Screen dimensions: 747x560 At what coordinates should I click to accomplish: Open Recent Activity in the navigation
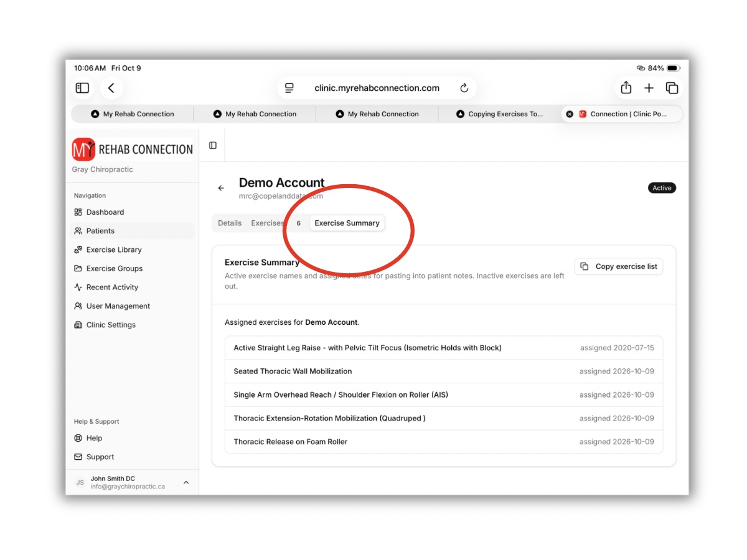(x=133, y=287)
